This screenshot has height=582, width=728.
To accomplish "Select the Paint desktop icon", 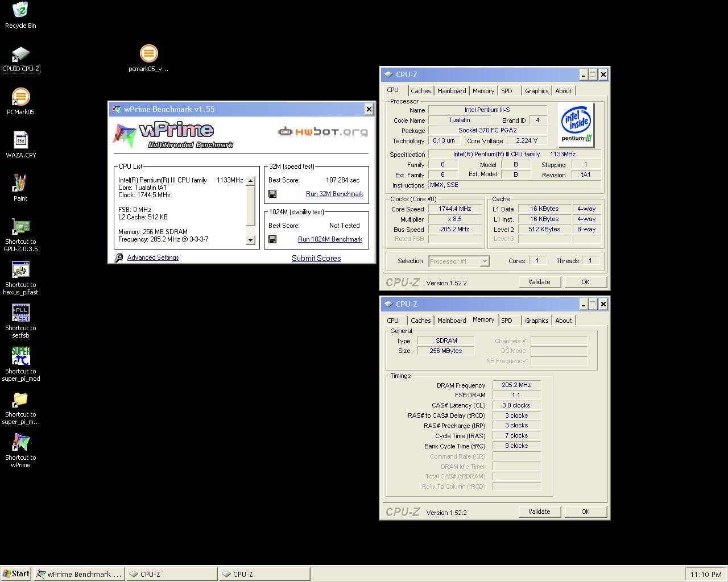I will (20, 188).
